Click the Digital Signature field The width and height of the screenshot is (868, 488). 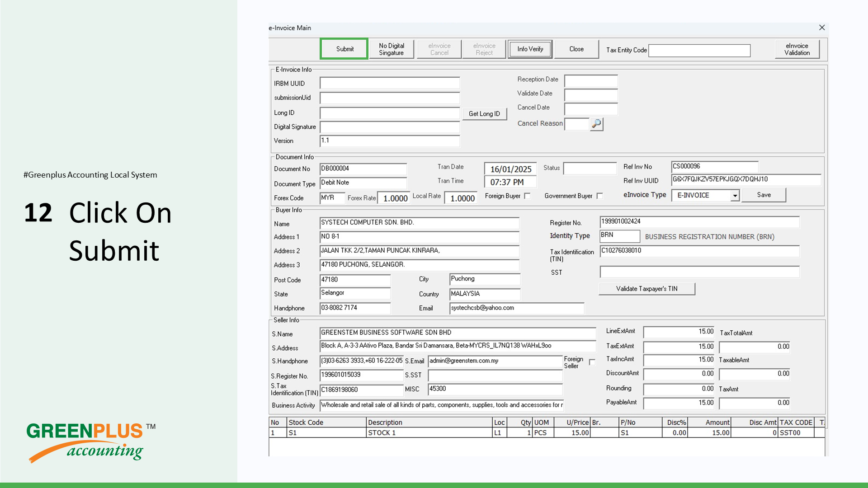[x=390, y=127]
